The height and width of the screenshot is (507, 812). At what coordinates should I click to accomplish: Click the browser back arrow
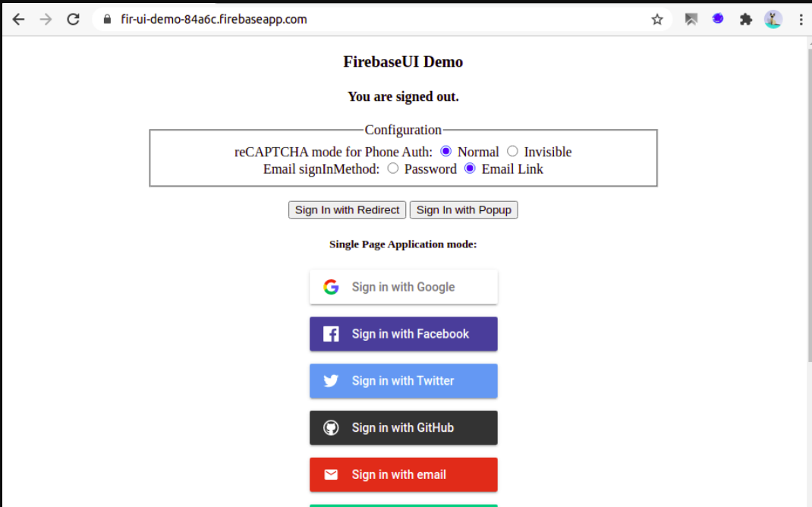[x=19, y=20]
